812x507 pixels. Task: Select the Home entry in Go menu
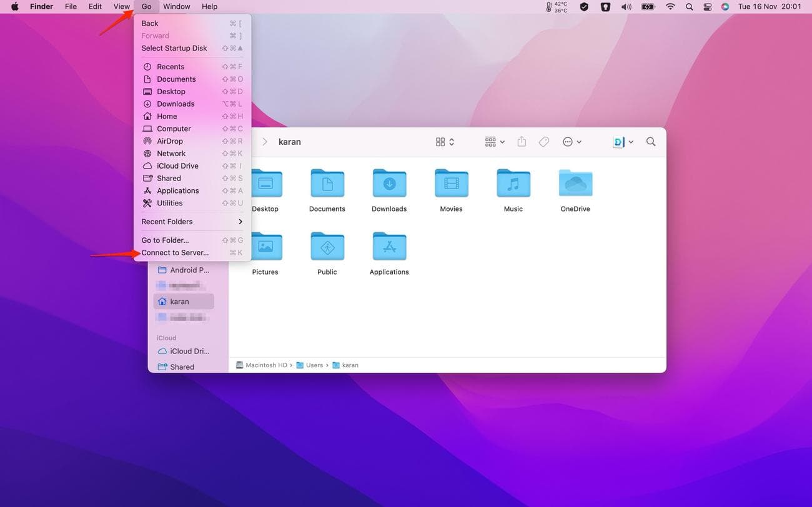(x=167, y=116)
